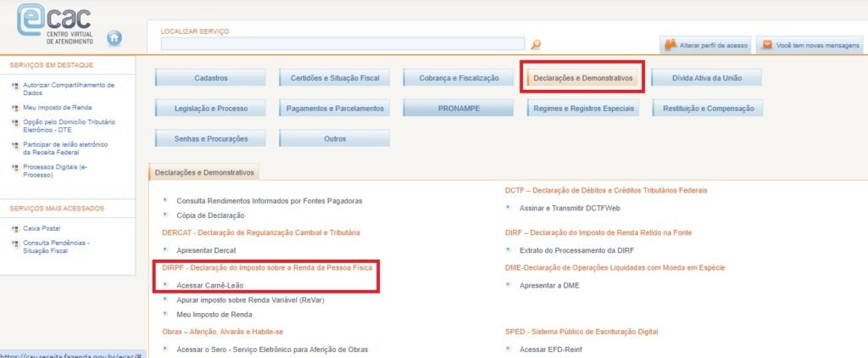Open Você tem novas mensagens
The image size is (868, 358).
coord(810,45)
